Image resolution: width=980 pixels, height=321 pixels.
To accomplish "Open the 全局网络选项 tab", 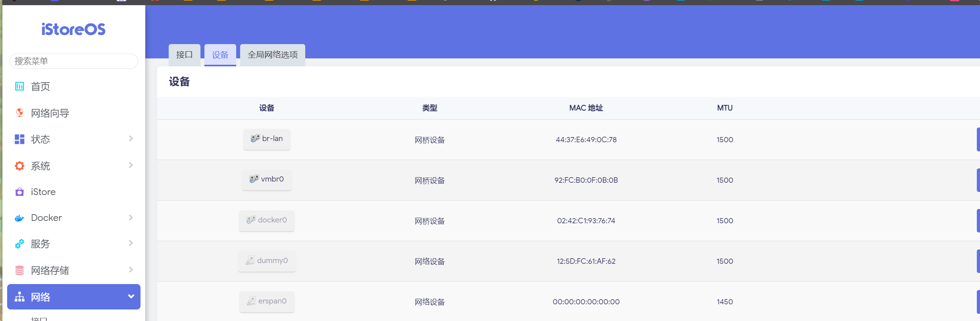I will (272, 55).
